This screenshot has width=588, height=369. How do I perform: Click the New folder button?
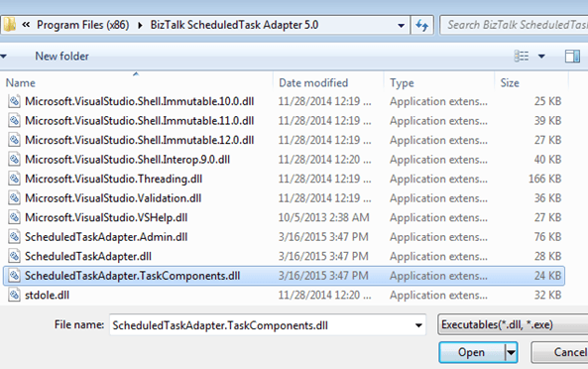[61, 57]
